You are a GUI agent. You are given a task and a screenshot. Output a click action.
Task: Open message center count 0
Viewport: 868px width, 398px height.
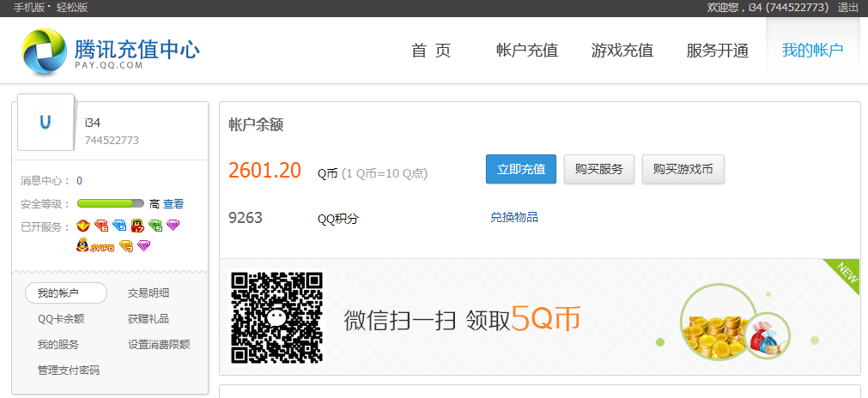click(80, 181)
